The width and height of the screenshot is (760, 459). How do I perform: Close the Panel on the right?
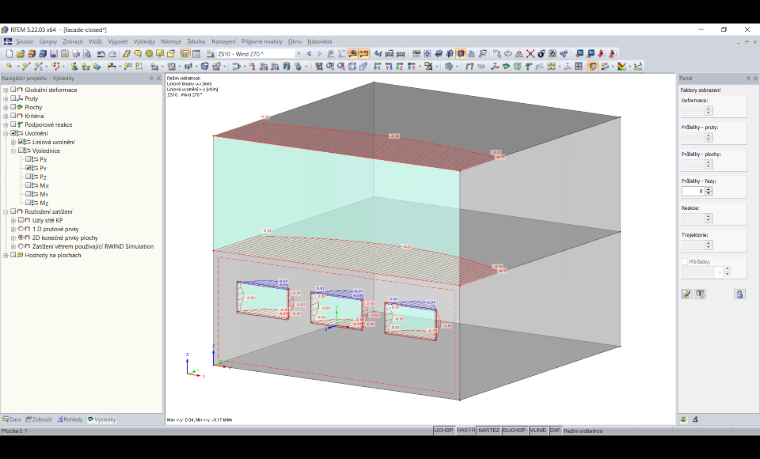[x=755, y=78]
